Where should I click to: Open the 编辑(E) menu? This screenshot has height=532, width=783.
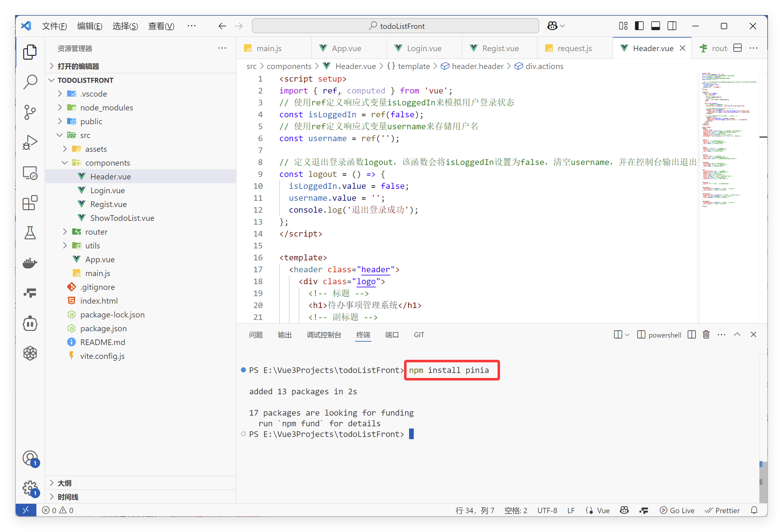pos(90,26)
